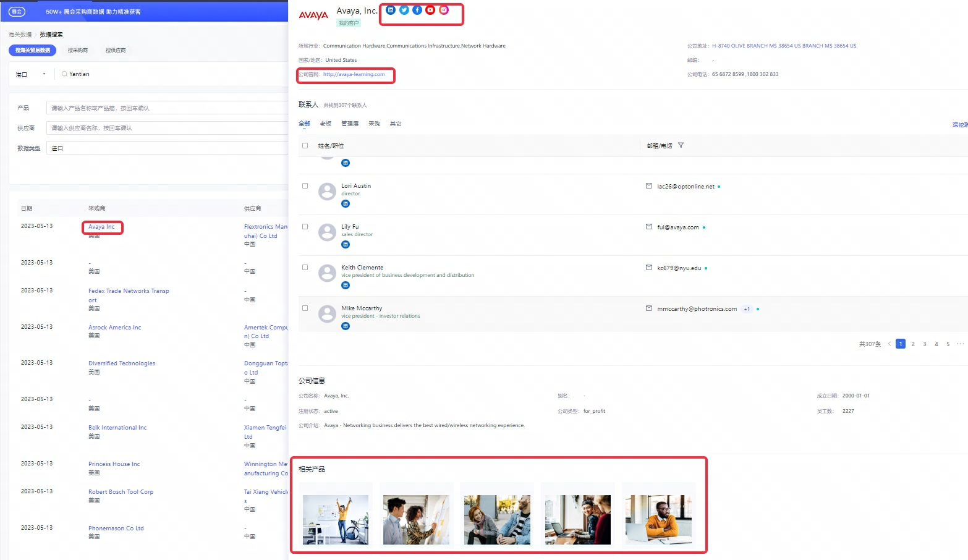Click Lori Austin's avatar icon
968x560 pixels.
click(327, 192)
